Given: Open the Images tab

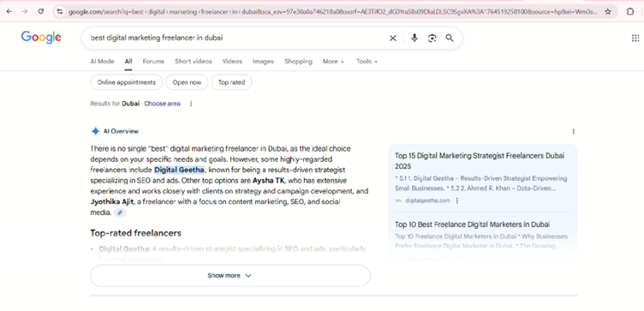Looking at the screenshot, I should [x=263, y=61].
